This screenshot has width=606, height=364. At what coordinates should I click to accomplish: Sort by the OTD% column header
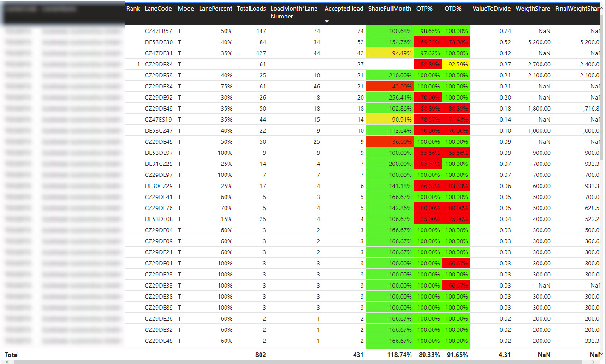[453, 9]
